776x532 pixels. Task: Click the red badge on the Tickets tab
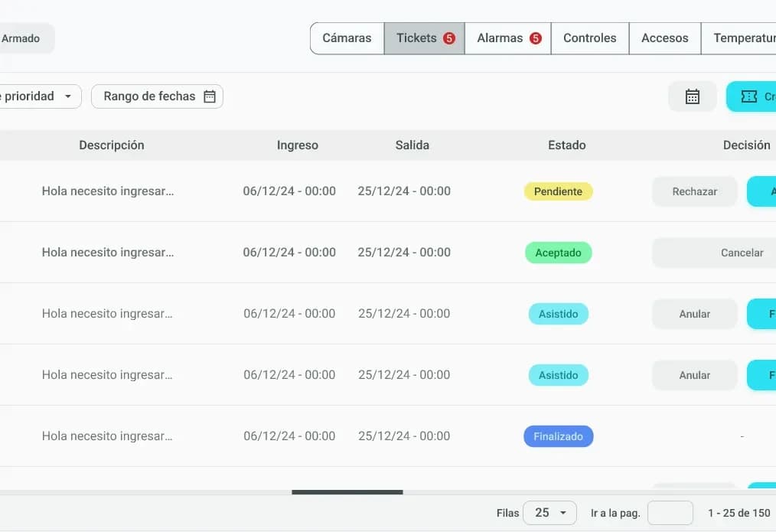coord(449,37)
